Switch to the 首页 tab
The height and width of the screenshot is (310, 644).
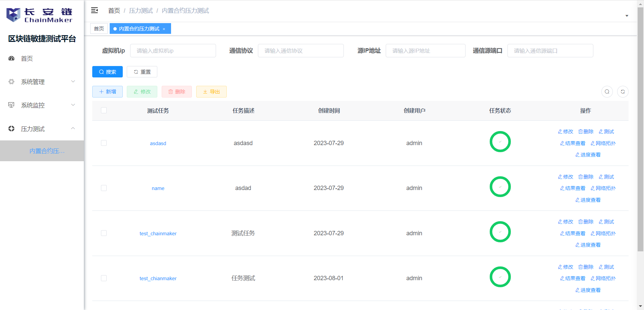[99, 29]
